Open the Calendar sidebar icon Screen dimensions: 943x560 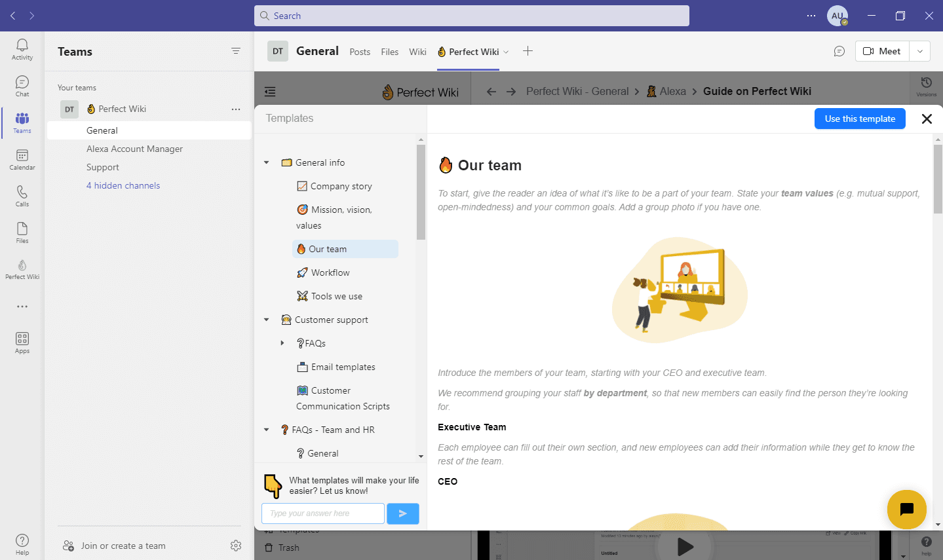click(22, 159)
